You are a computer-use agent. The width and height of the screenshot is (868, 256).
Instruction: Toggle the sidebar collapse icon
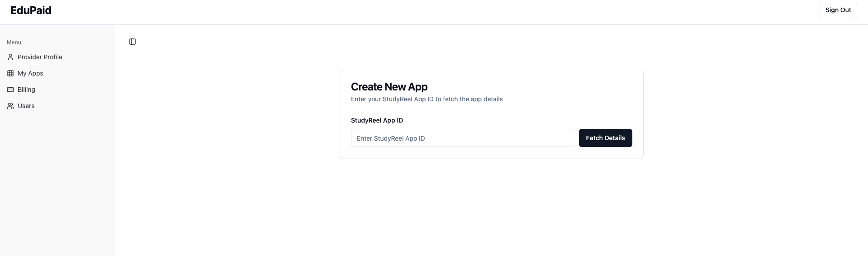click(x=133, y=42)
